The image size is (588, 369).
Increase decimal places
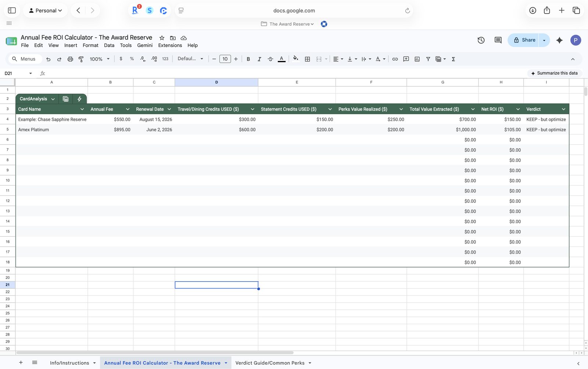tap(154, 59)
